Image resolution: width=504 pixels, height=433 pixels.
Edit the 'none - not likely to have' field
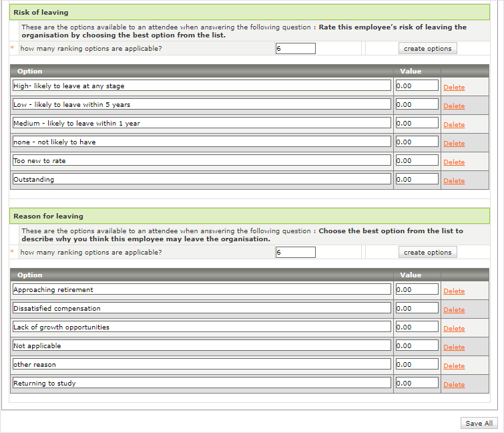[202, 142]
